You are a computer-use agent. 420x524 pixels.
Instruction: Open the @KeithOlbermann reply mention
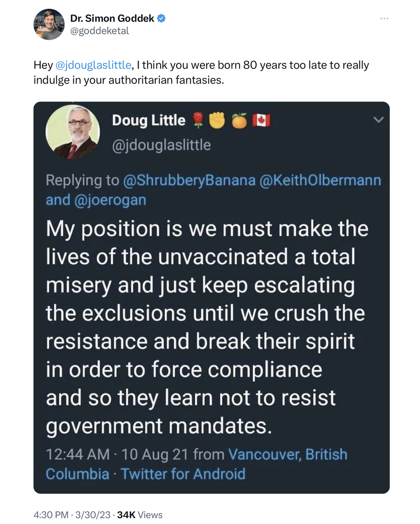320,180
